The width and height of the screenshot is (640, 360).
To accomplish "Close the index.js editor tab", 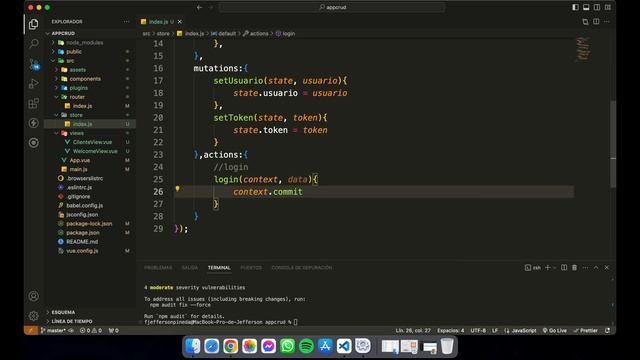I will click(180, 22).
